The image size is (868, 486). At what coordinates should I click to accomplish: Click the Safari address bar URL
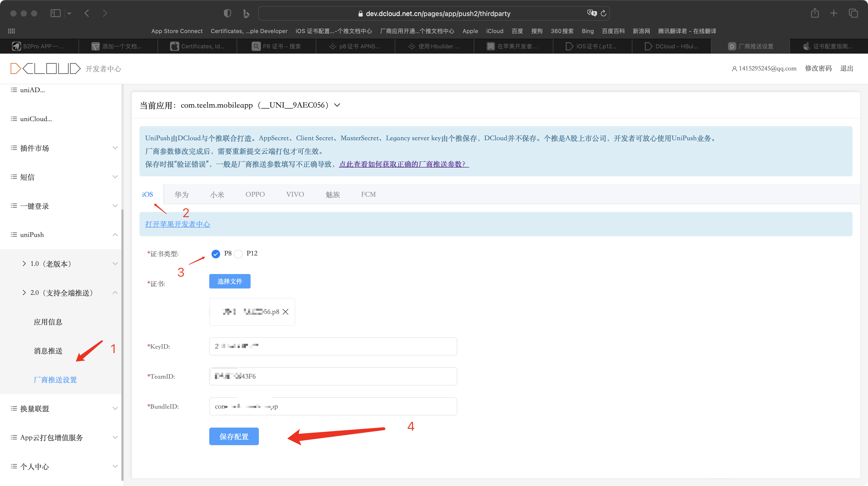pyautogui.click(x=438, y=13)
